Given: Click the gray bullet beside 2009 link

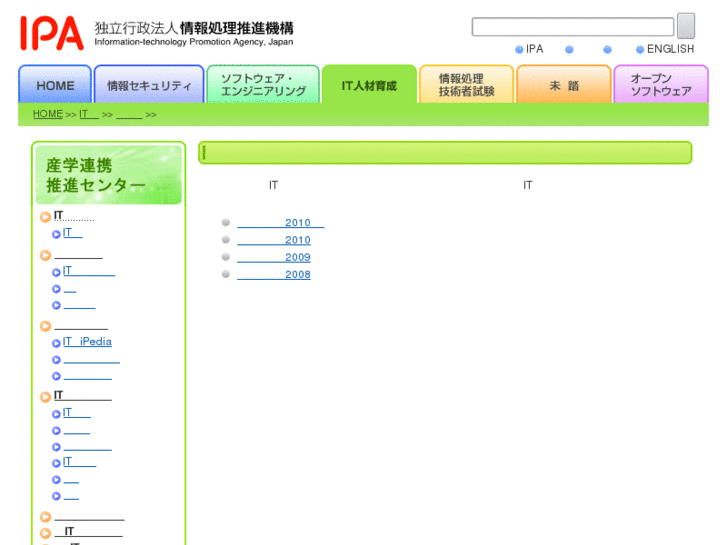Looking at the screenshot, I should pos(226,257).
